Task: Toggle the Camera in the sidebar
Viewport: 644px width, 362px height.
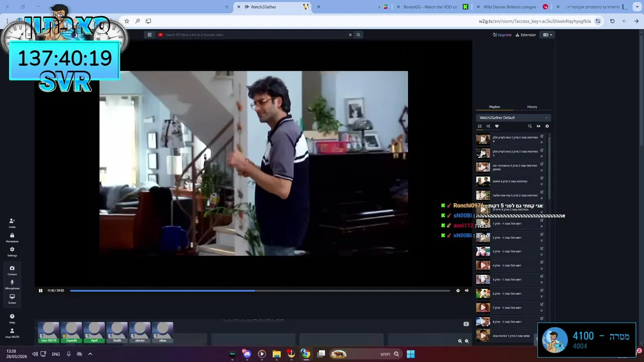Action: 12,270
